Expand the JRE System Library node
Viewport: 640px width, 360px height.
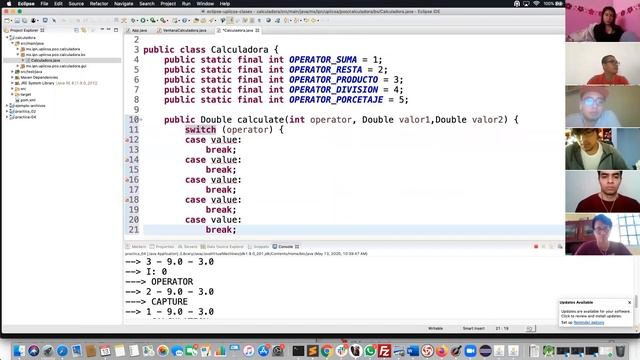(x=12, y=83)
